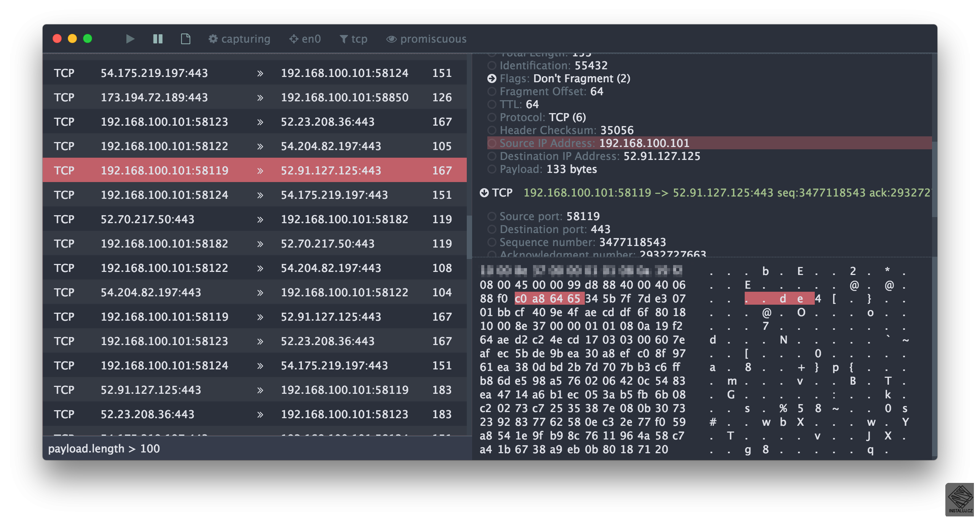Collapse the TCP section header
The image size is (980, 521).
pyautogui.click(x=484, y=193)
